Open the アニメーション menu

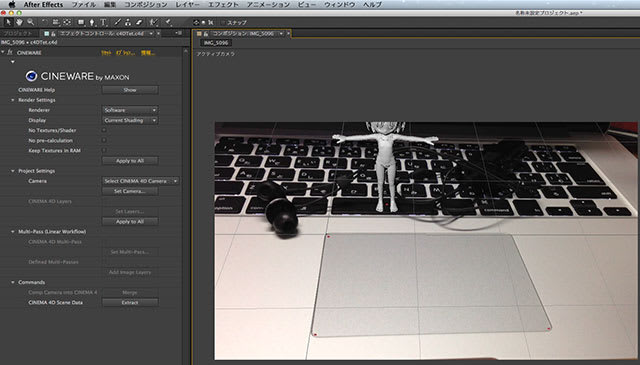(x=268, y=4)
